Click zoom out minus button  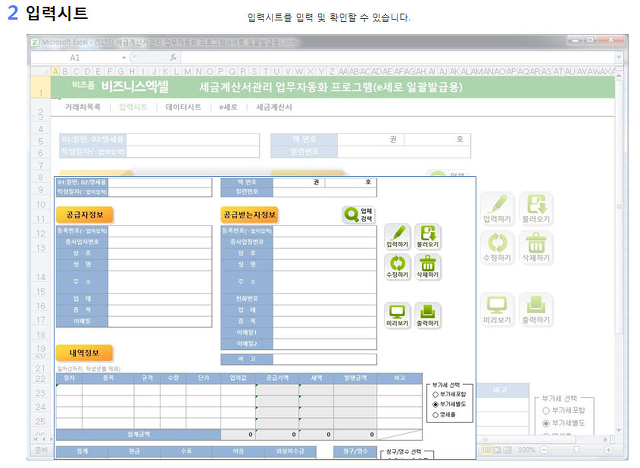[x=544, y=450]
